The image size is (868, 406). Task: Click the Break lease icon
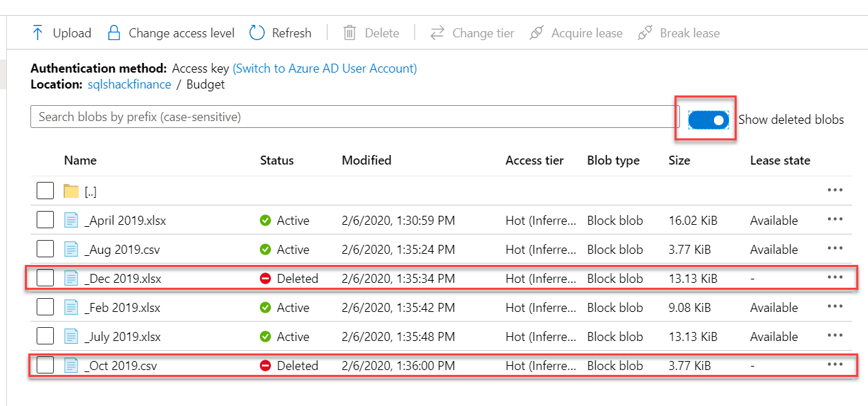[645, 33]
